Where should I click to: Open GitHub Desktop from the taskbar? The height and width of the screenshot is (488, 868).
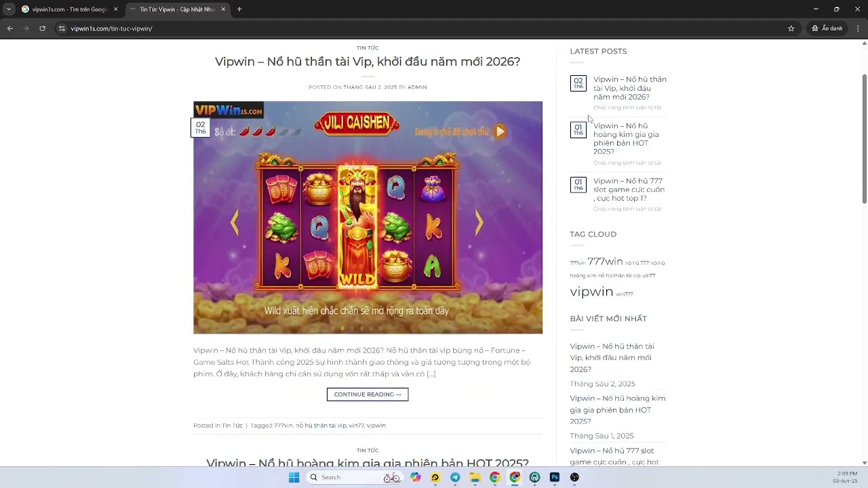pos(535,477)
